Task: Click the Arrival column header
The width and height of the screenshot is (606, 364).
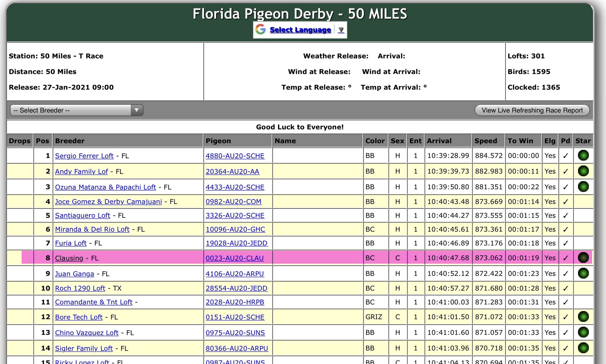Action: [x=439, y=141]
